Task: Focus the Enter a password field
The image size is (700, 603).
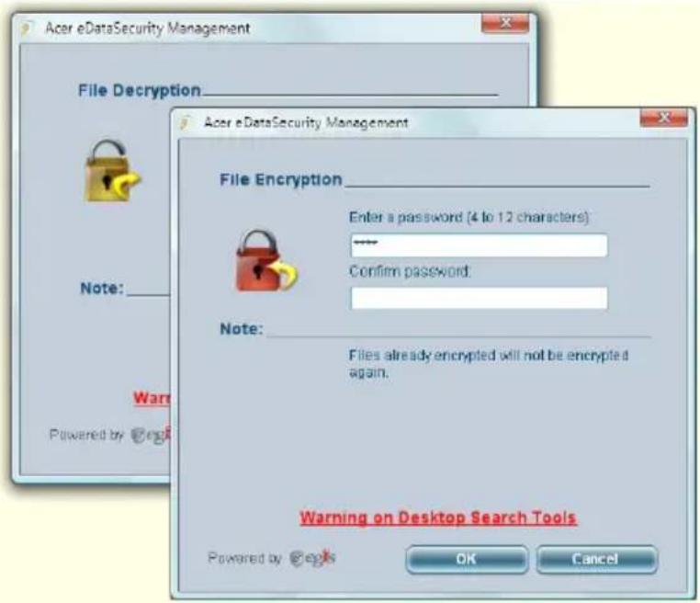Action: 479,245
